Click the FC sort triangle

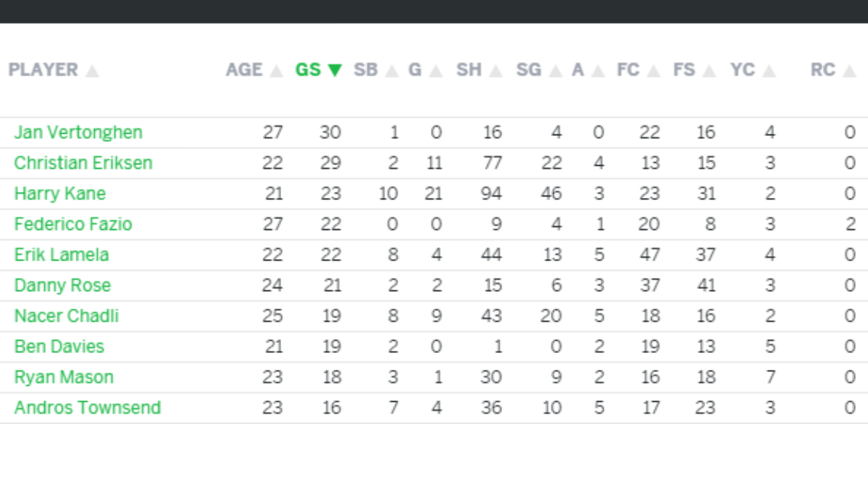point(654,71)
